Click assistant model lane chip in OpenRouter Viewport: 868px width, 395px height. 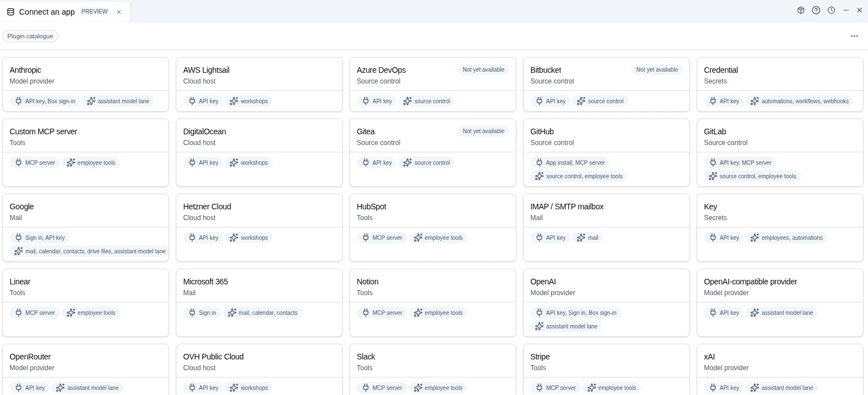[x=87, y=388]
